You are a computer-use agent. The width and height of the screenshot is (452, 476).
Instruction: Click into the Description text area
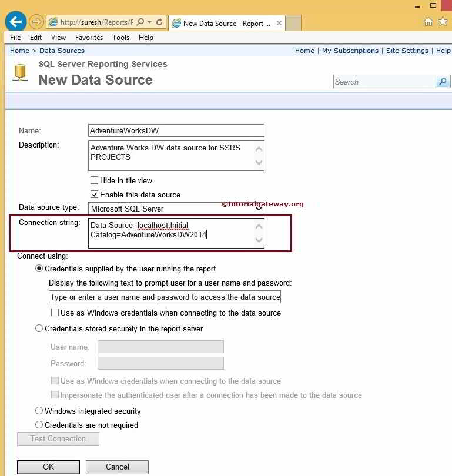176,155
